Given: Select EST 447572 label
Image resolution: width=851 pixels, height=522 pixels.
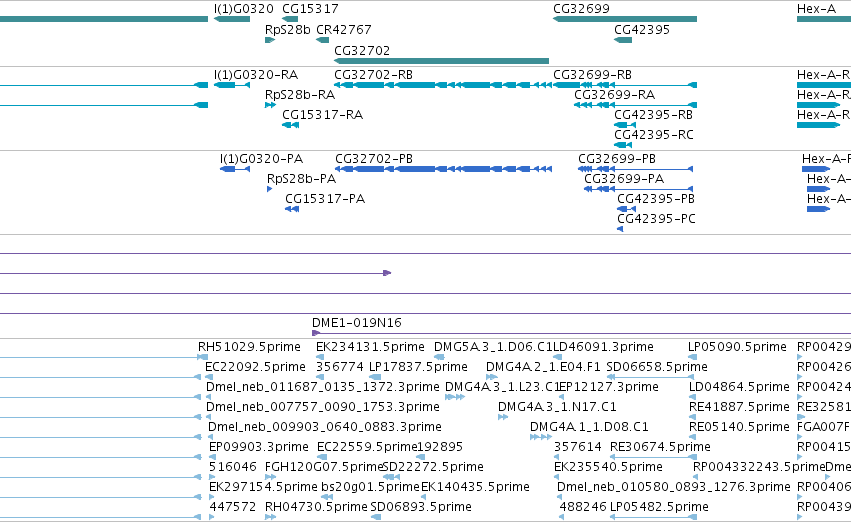Looking at the screenshot, I should pyautogui.click(x=232, y=507).
